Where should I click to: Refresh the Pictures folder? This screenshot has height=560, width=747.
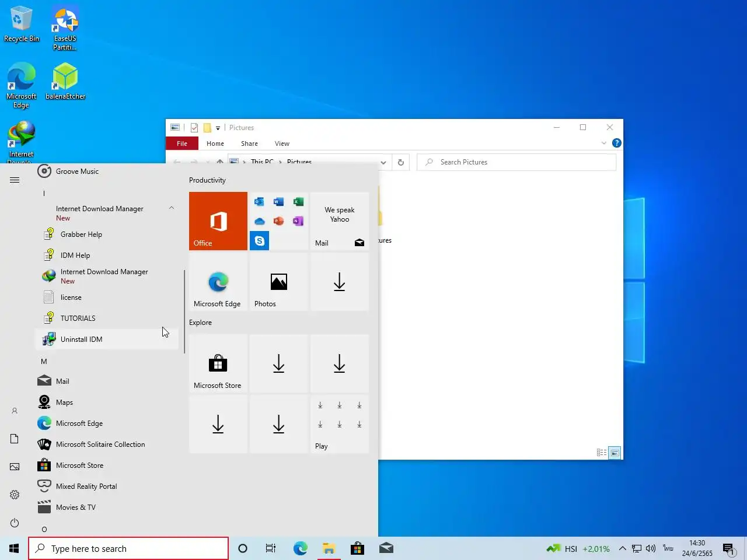point(401,162)
